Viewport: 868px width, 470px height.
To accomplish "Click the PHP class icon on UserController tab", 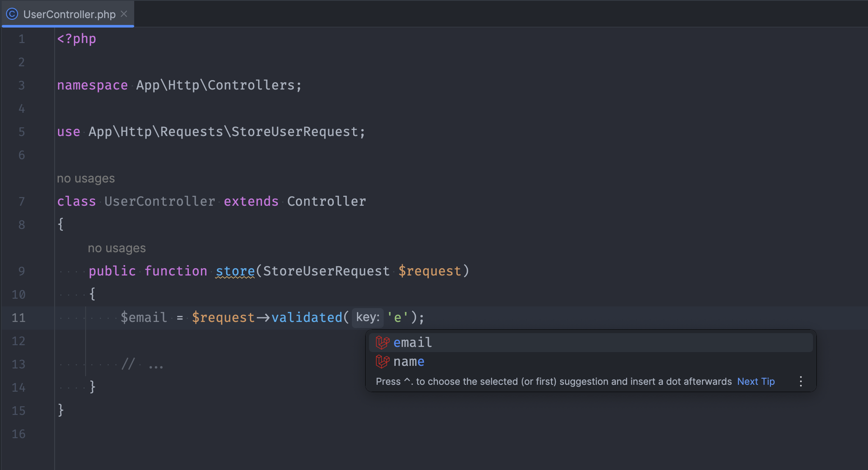I will pos(12,14).
